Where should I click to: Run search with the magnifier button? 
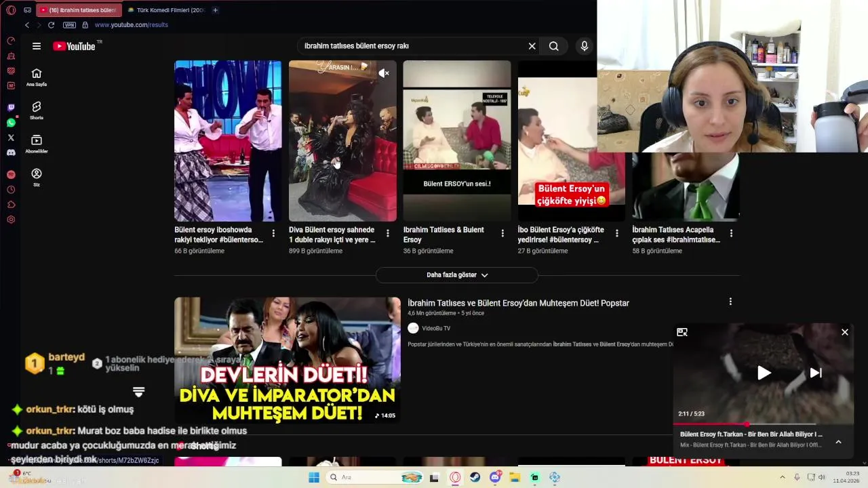(554, 46)
